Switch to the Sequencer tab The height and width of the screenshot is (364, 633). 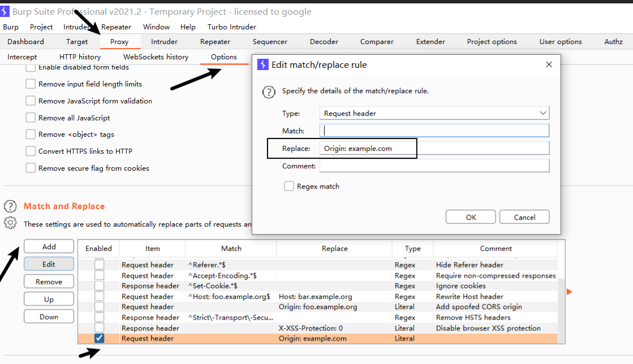point(270,42)
